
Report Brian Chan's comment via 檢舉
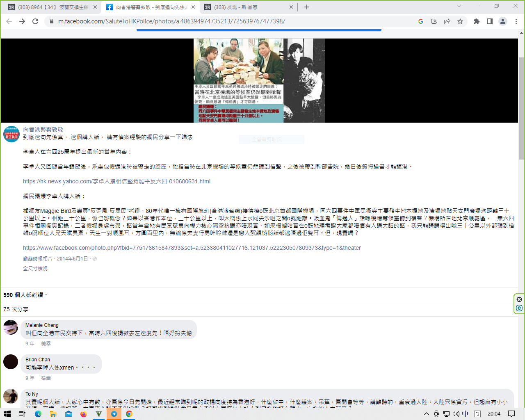46,378
